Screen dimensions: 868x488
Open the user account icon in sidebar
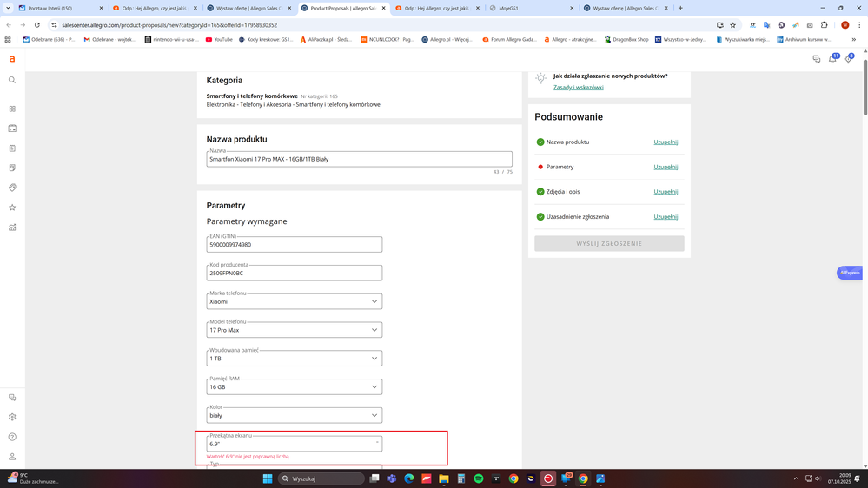click(12, 457)
